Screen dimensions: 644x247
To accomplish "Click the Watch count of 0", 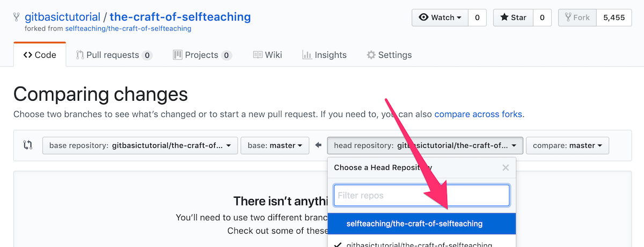I will click(x=477, y=17).
